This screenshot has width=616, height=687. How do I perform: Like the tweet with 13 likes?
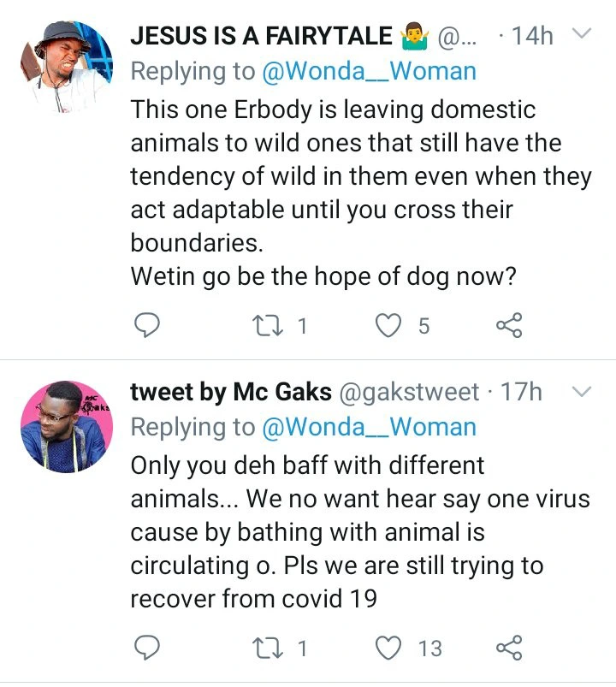click(389, 648)
